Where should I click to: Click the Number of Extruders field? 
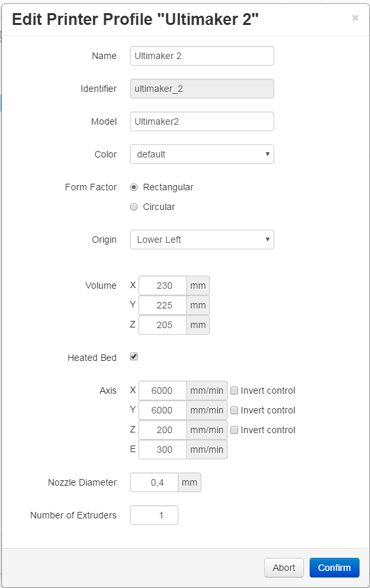154,515
